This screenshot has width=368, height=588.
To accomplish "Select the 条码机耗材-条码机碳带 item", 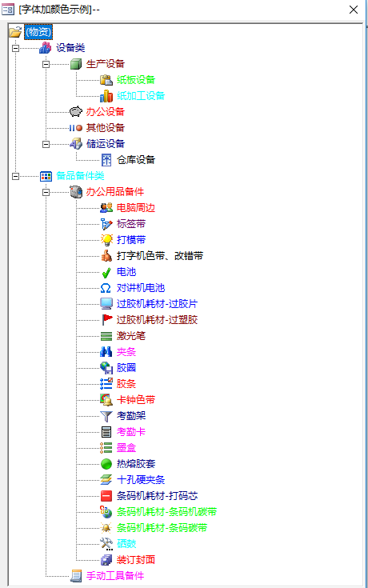I will tap(166, 512).
